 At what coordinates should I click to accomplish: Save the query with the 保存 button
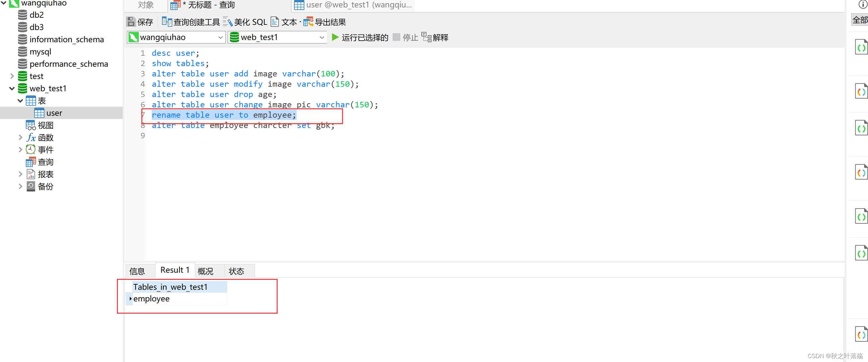pyautogui.click(x=140, y=22)
